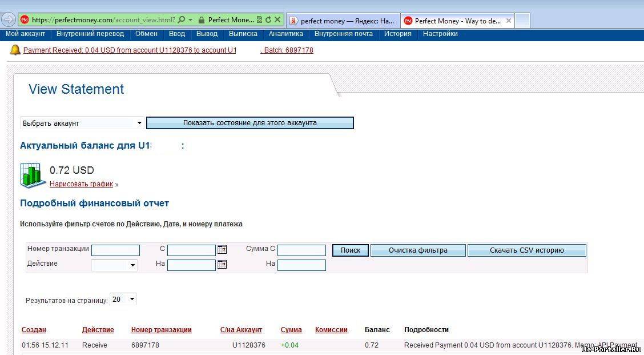644x355 pixels.
Task: Click the 'Receive' action cell
Action: tap(94, 345)
